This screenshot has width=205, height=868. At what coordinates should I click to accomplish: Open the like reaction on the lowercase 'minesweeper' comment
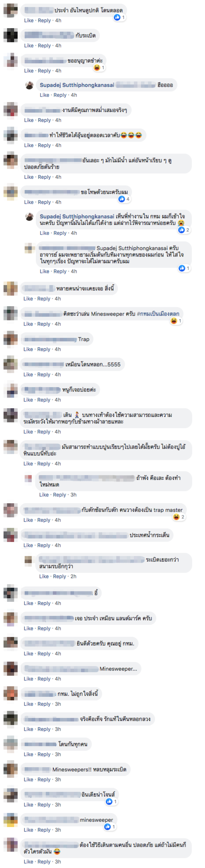click(110, 827)
